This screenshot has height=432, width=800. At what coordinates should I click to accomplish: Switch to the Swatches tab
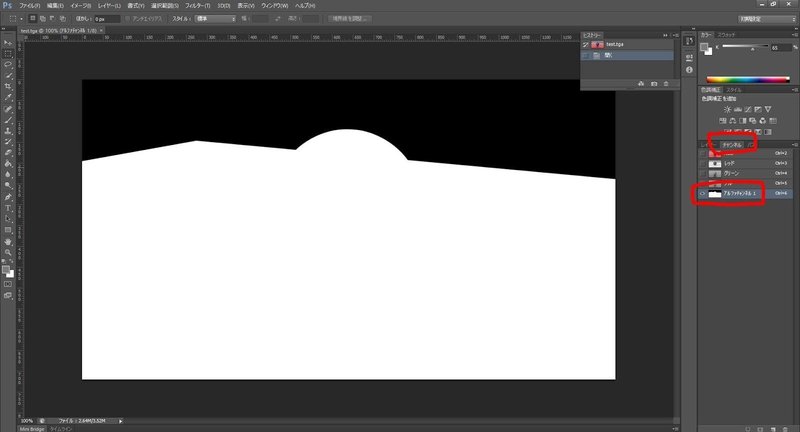tap(727, 35)
